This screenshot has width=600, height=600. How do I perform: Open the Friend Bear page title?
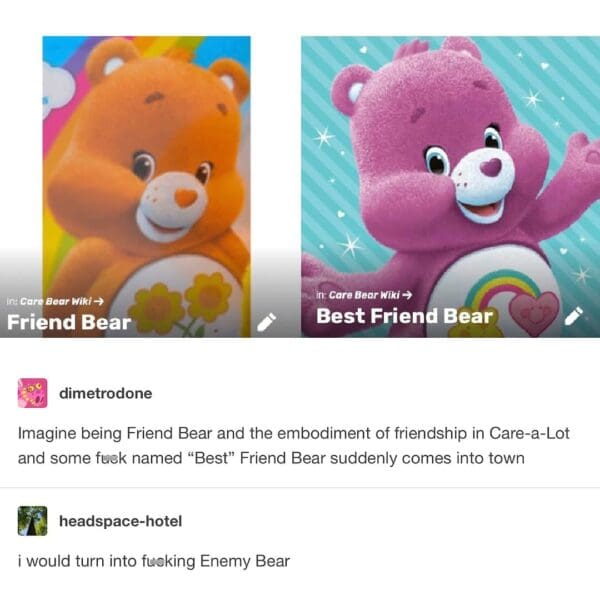pos(69,322)
